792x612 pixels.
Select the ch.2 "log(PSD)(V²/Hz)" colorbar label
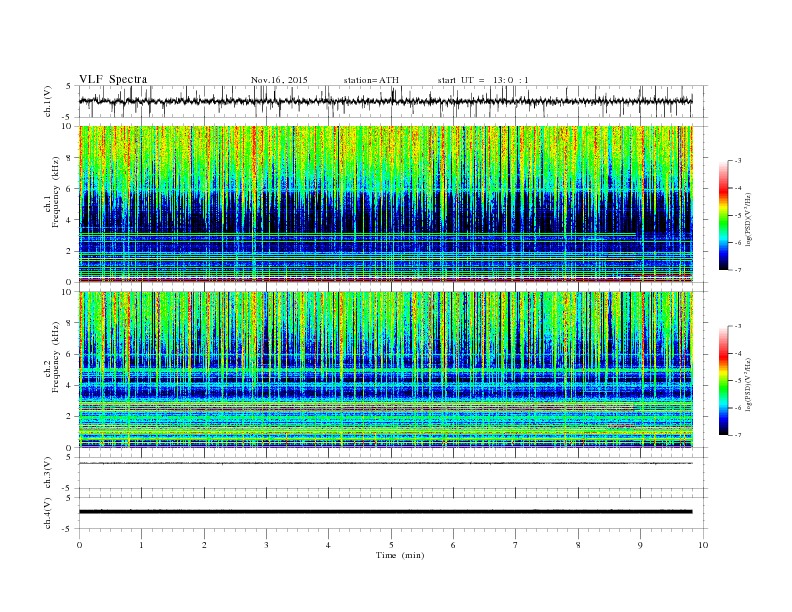[747, 384]
